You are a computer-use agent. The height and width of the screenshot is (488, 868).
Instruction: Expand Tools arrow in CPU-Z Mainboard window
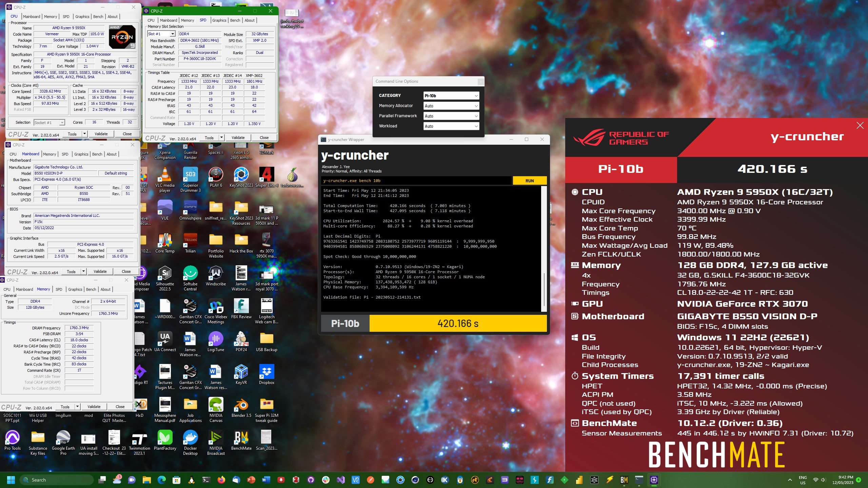(x=83, y=271)
